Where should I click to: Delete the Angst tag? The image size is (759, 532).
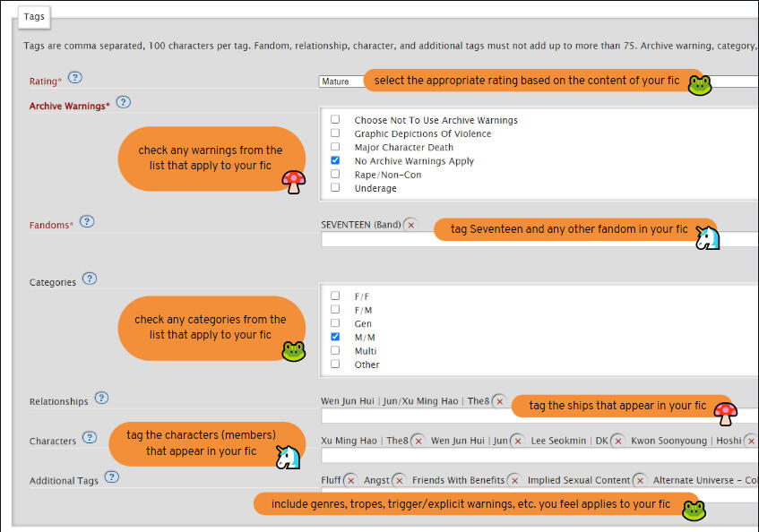point(399,481)
